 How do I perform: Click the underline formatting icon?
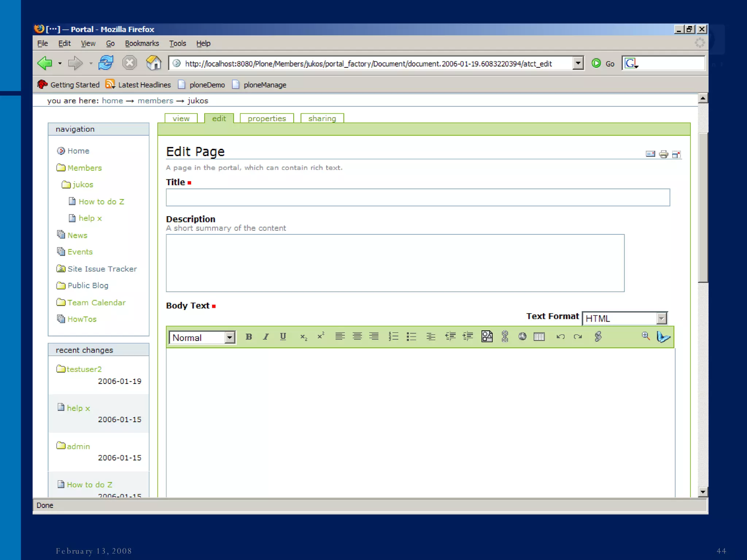[283, 337]
